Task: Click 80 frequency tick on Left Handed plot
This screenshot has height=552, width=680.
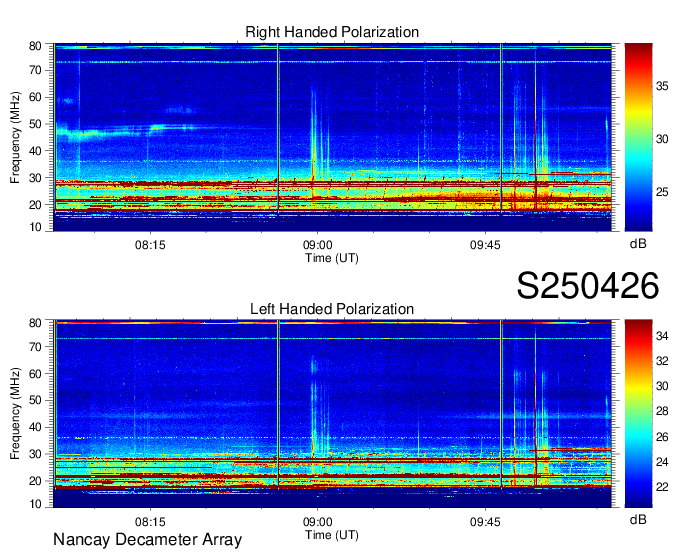Action: tap(35, 323)
